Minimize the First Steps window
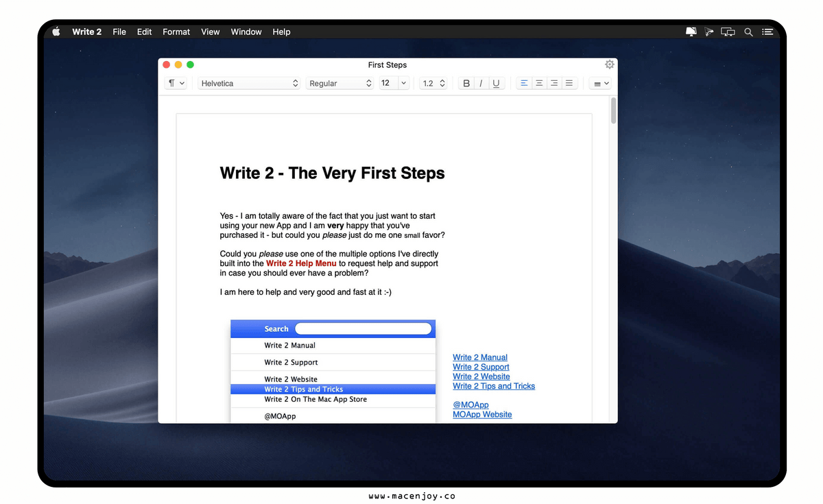Screen dimensions: 823x504 click(x=178, y=64)
